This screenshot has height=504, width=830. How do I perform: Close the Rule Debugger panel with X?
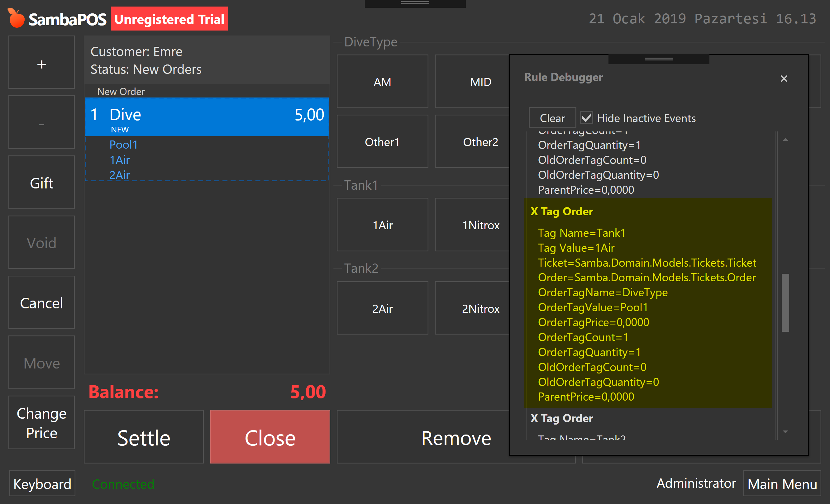coord(784,79)
